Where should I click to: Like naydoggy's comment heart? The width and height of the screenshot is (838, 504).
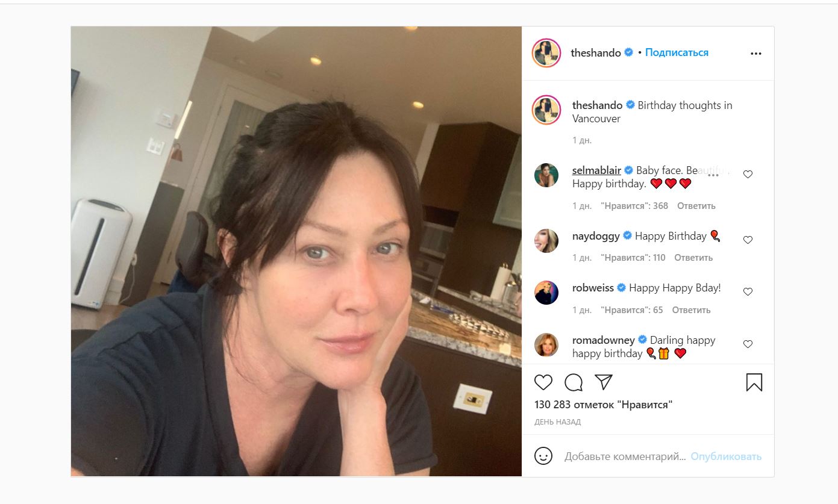pyautogui.click(x=748, y=240)
